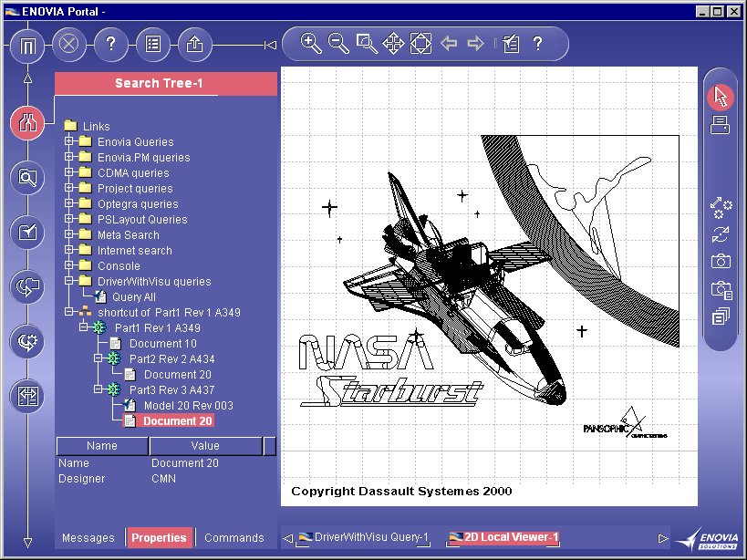Screen dimensions: 747x560
Task: Click the Part3 Rev 3 A437 gear icon
Action: pos(113,390)
